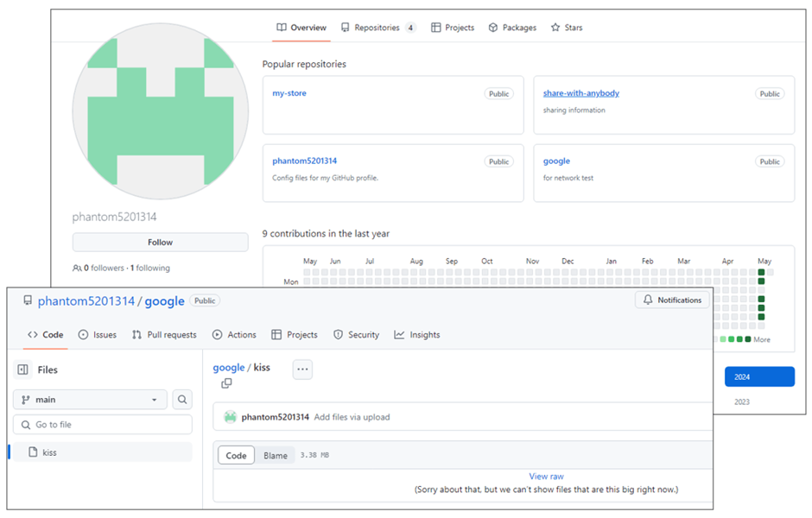Screen dimensions: 812x518
Task: Open the Overview tab on profile page
Action: coord(301,28)
